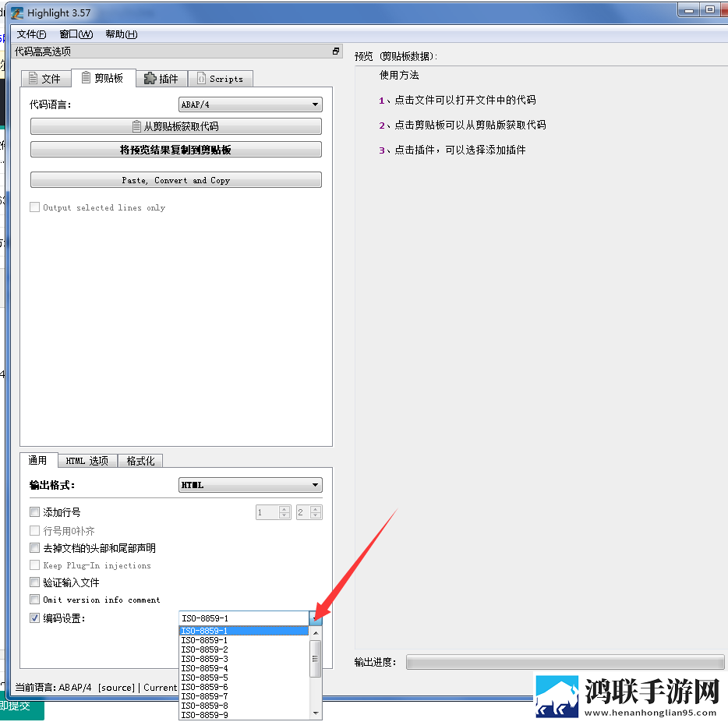
Task: Select the HTML 选项 tab
Action: (x=87, y=461)
